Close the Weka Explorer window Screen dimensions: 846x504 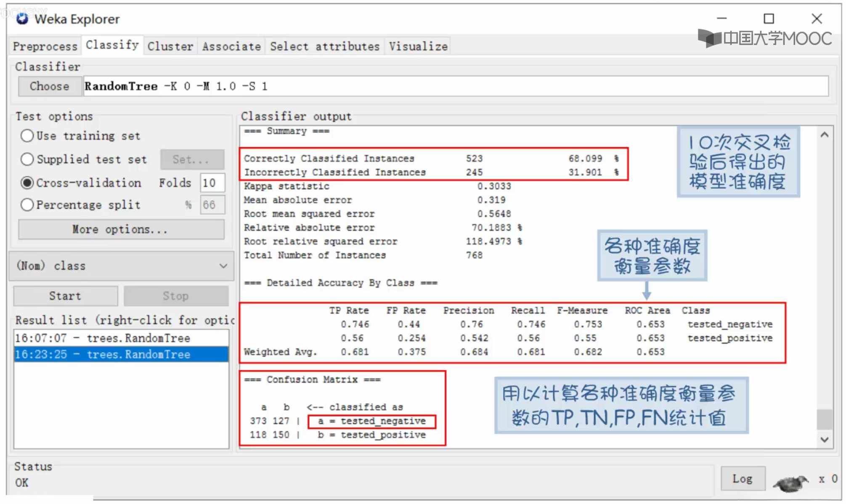[x=817, y=19]
